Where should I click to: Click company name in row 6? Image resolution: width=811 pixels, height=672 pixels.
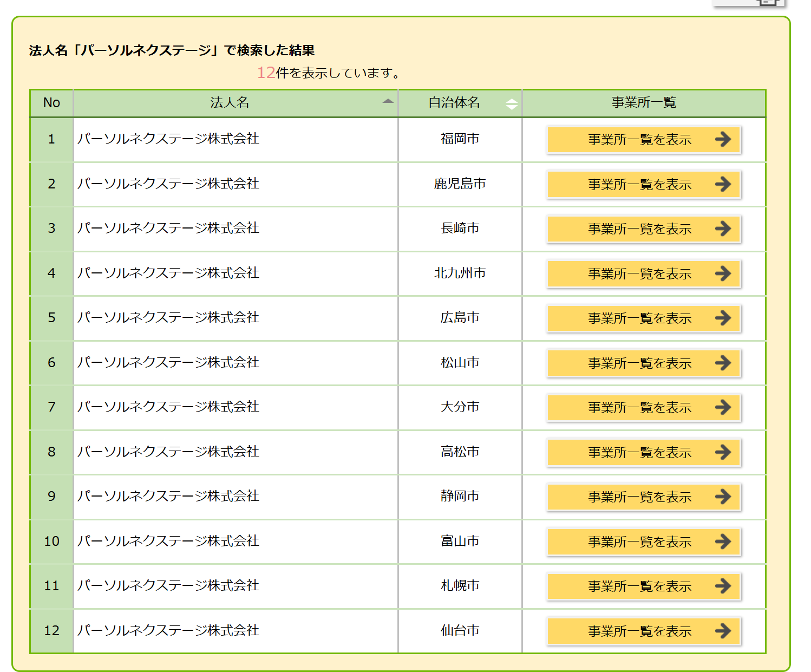tap(168, 363)
